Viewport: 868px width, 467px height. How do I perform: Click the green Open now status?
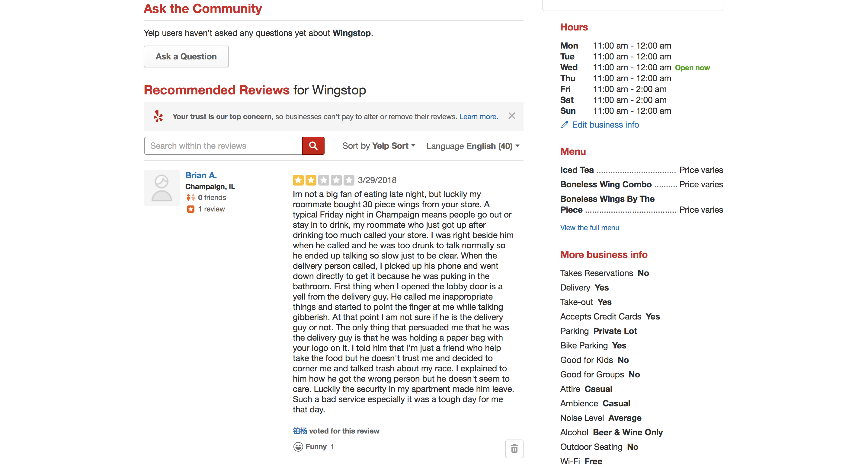(x=692, y=68)
